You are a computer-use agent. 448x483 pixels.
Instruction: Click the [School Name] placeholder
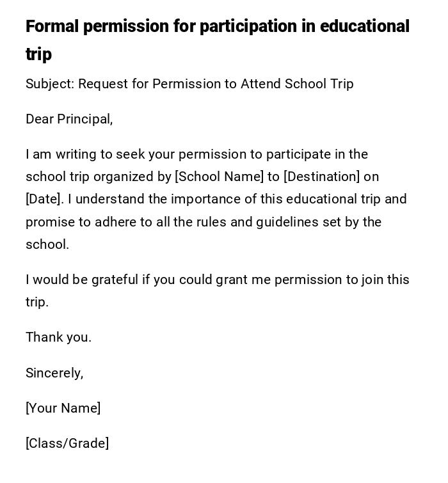219,177
